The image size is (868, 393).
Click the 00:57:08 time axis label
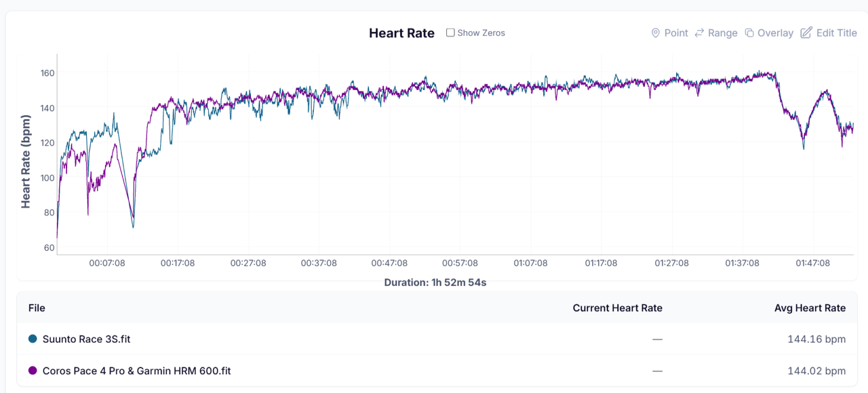click(x=460, y=263)
